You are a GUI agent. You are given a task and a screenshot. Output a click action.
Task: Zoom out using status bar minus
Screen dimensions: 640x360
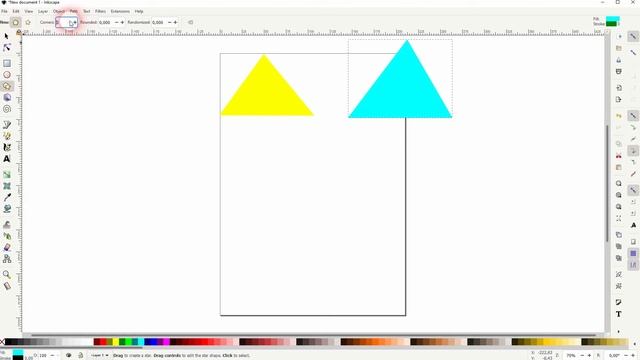point(582,356)
